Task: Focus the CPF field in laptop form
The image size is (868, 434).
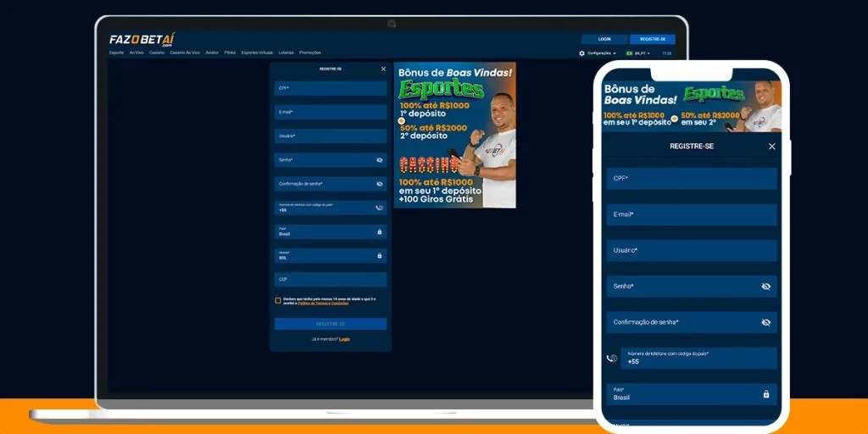Action: click(x=331, y=88)
